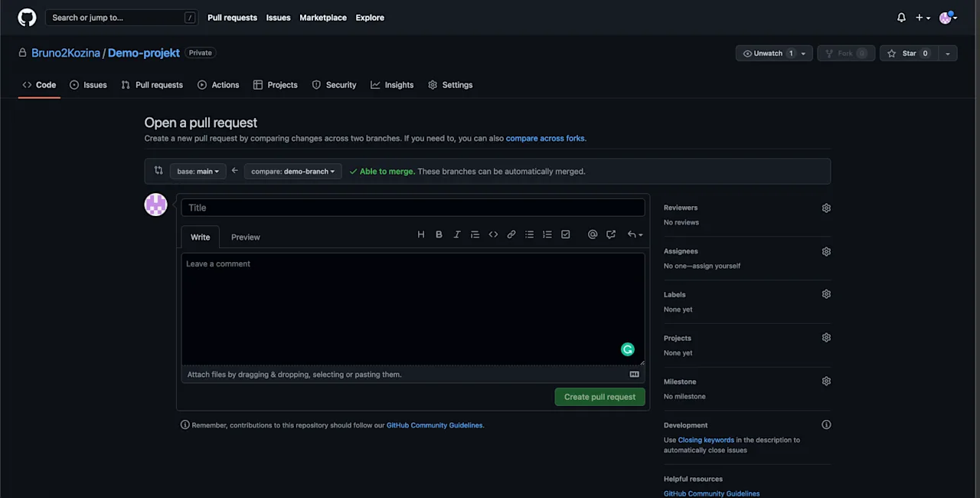Switch to the repository Pull requests tab
980x498 pixels.
tap(152, 85)
